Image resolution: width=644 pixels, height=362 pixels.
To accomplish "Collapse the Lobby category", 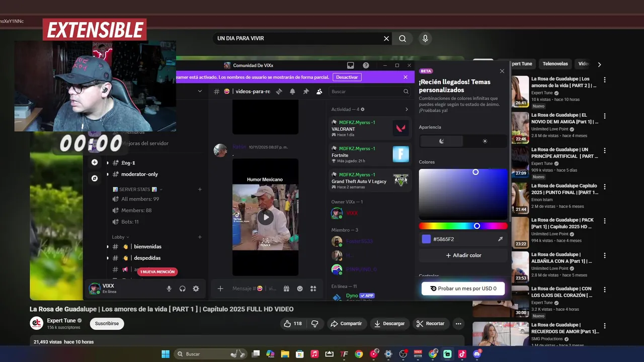I will pos(121,237).
